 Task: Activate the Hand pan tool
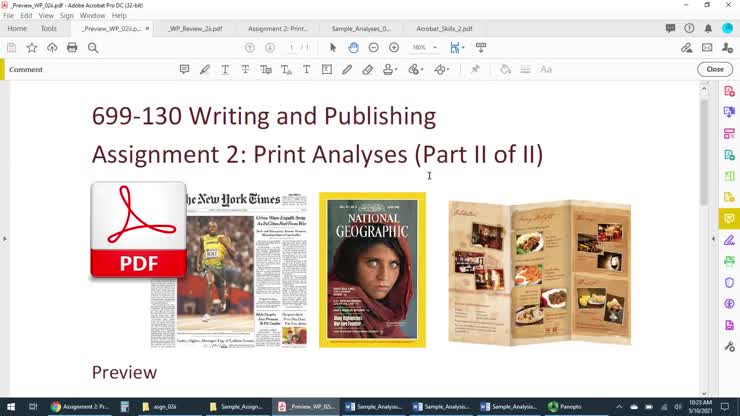click(353, 48)
